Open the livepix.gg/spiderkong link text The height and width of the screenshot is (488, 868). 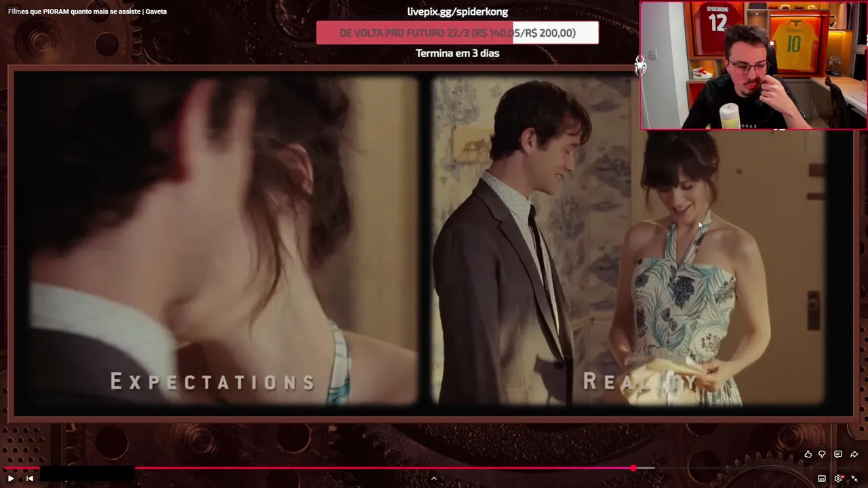[x=458, y=12]
